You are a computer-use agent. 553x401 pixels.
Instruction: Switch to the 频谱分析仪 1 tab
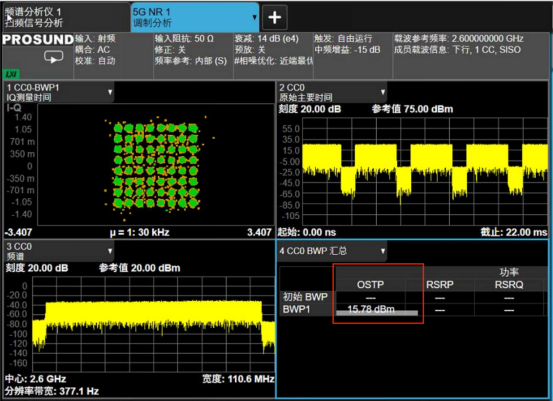pos(66,17)
